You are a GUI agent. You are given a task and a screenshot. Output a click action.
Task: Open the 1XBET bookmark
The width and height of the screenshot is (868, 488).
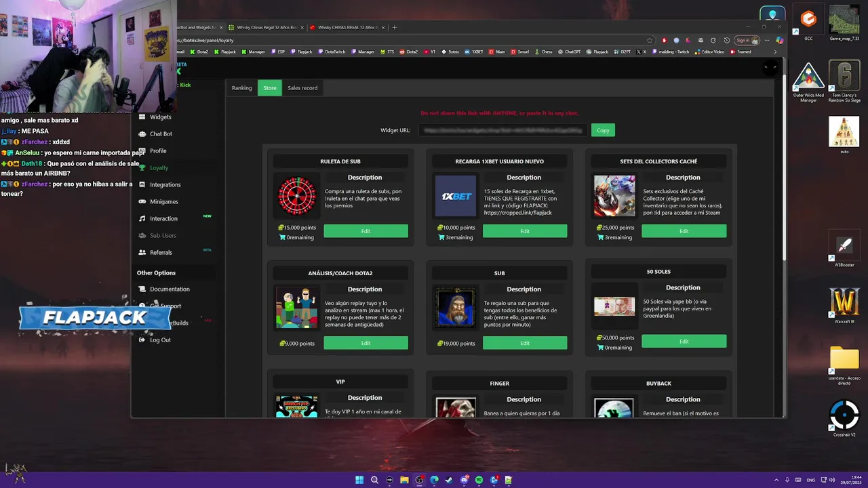[474, 52]
